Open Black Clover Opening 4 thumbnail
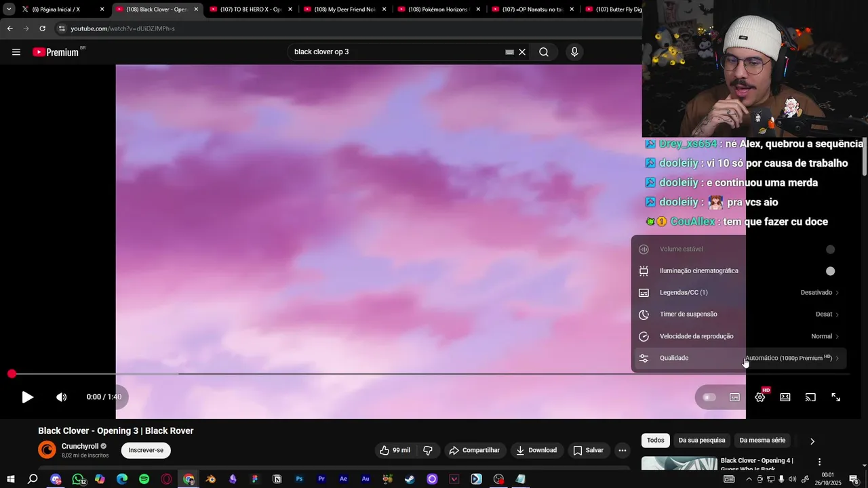 (679, 464)
